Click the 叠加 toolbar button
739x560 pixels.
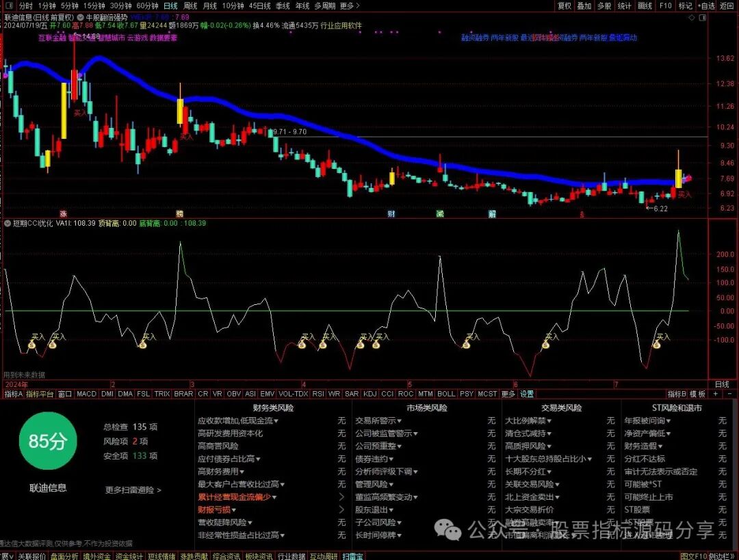584,5
